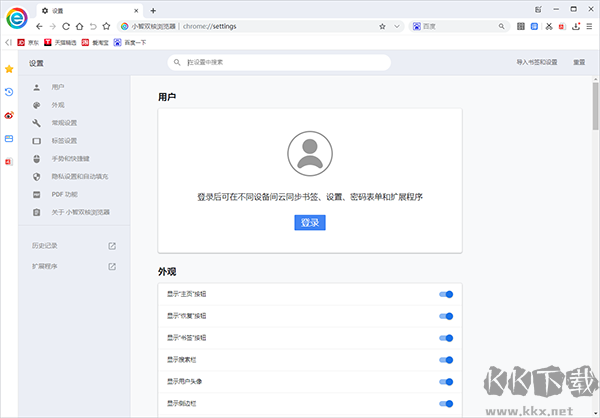Click the 设置 browser tab

point(90,11)
